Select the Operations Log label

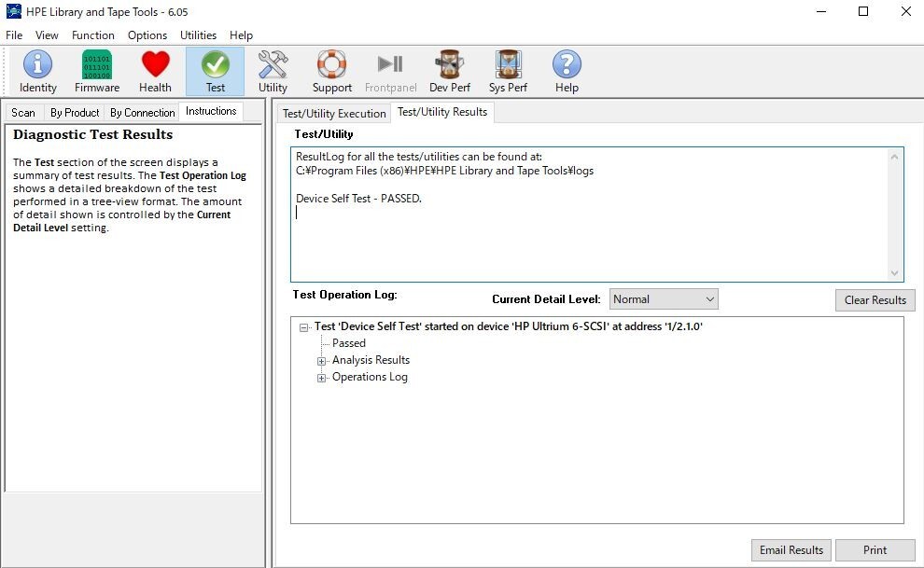[x=370, y=377]
